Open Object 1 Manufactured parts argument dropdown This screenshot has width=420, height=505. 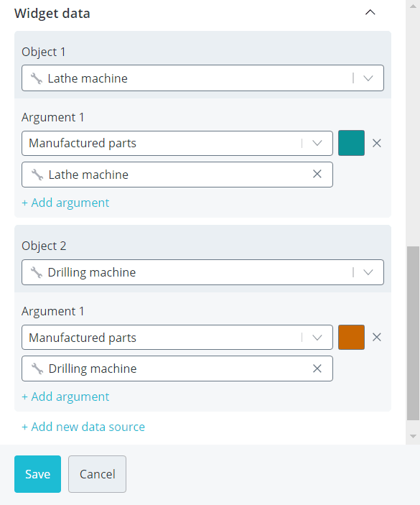click(x=177, y=143)
